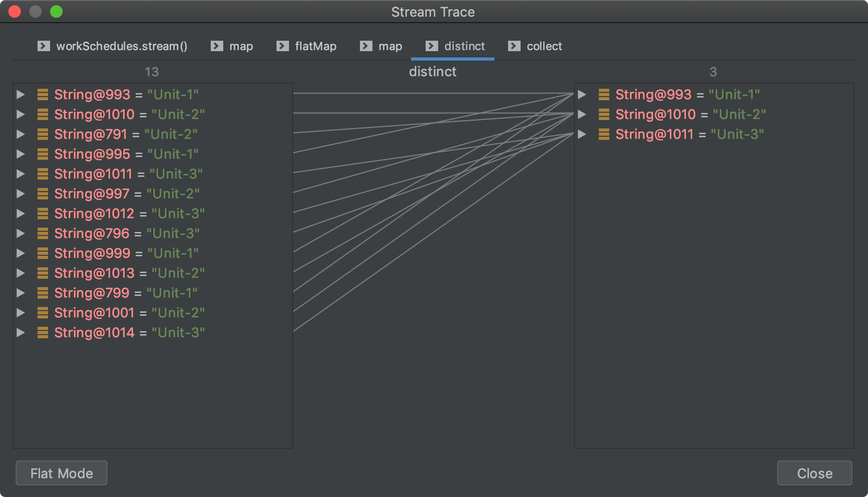Open the flatMap step tab
The image size is (868, 497).
tap(315, 46)
